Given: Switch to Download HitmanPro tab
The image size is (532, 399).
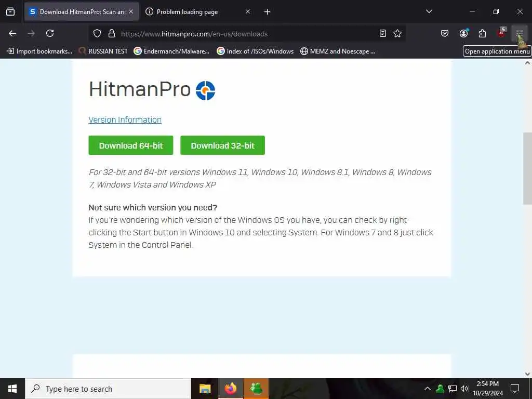Looking at the screenshot, I should coord(82,12).
